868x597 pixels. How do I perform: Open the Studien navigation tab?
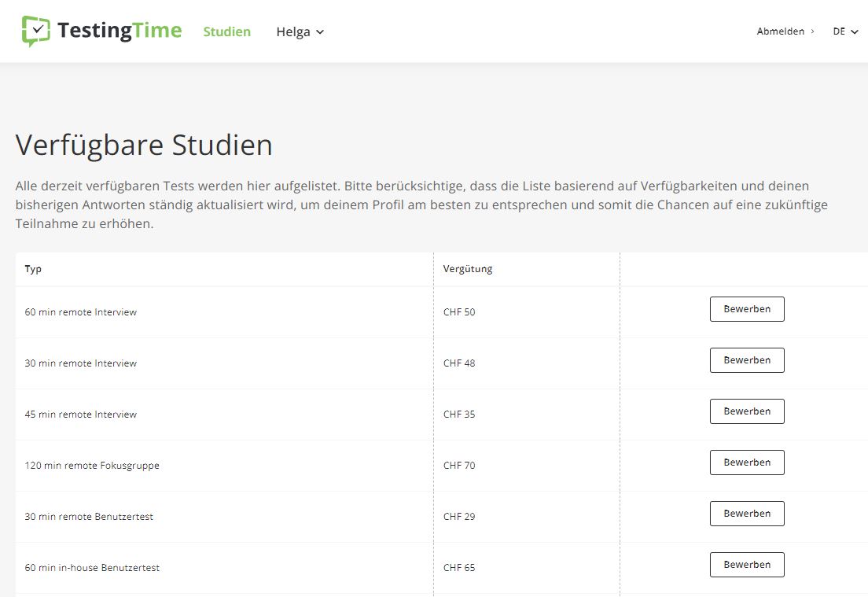tap(227, 31)
